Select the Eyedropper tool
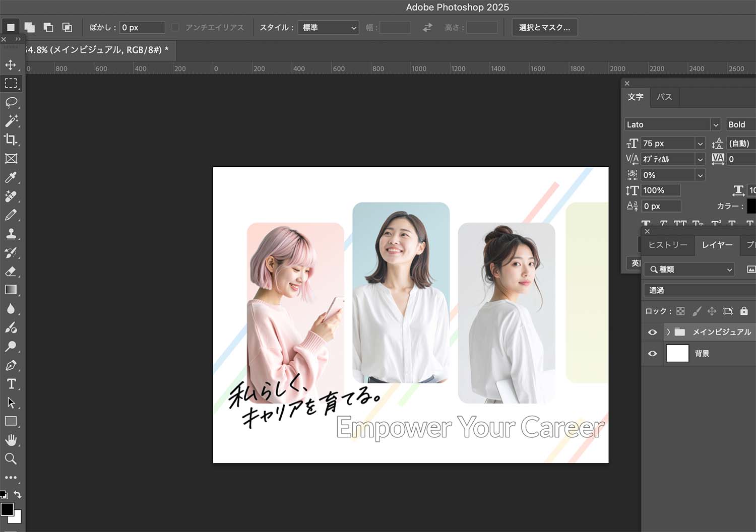 (x=11, y=177)
